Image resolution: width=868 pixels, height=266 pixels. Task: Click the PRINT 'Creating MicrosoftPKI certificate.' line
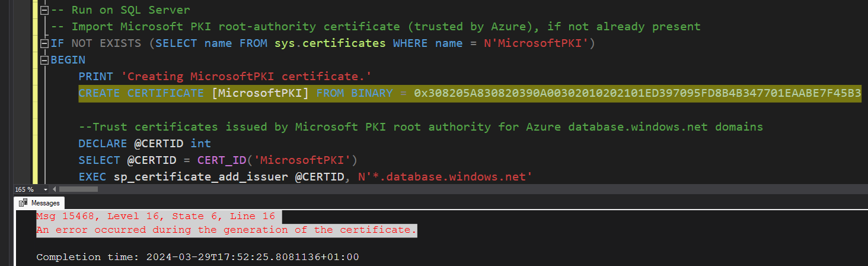[225, 77]
